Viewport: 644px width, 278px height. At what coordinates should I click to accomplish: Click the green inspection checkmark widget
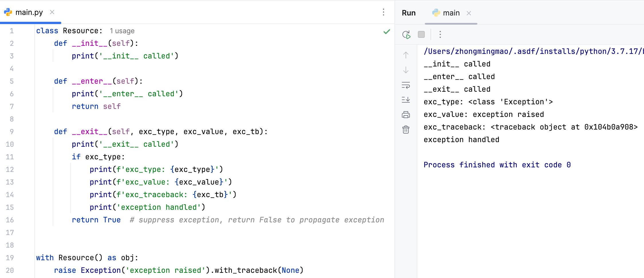click(386, 32)
